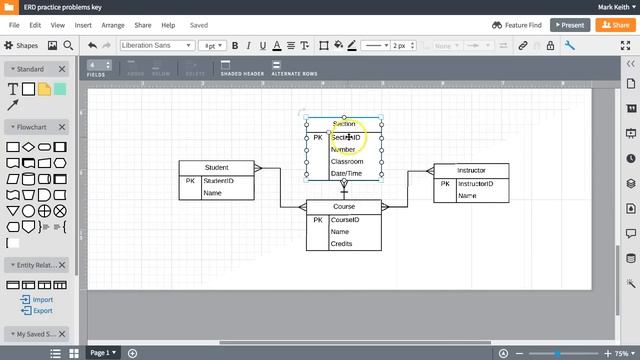The image size is (640, 360).
Task: Open the line style dropdown
Action: 376,46
